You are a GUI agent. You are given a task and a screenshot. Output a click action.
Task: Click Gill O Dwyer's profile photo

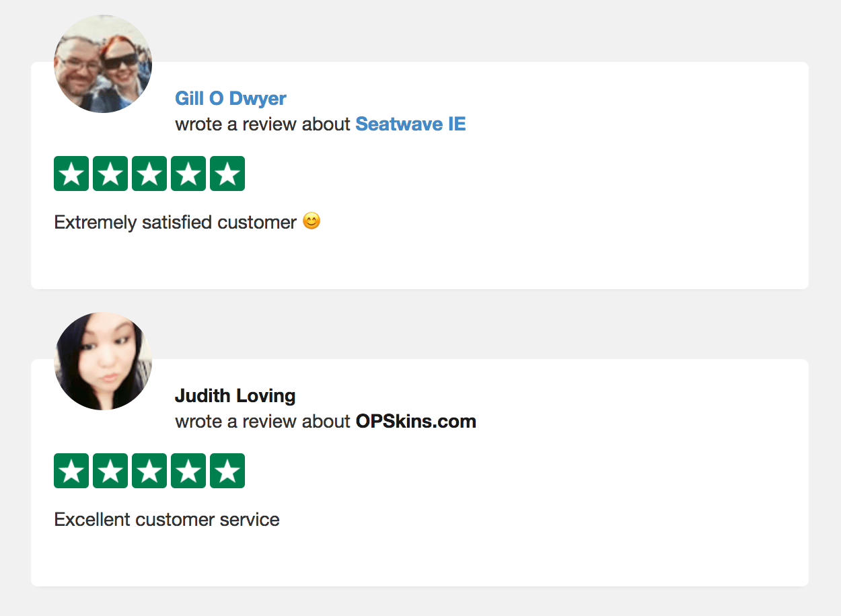103,64
